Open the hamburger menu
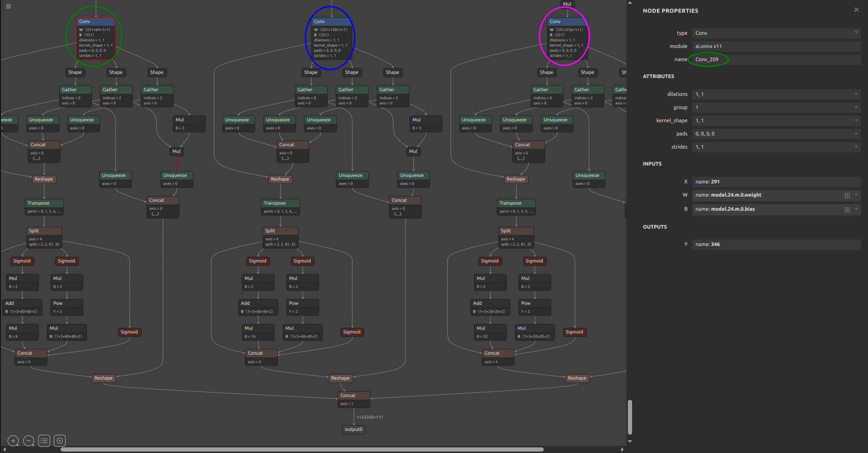The width and height of the screenshot is (868, 453). (x=8, y=7)
